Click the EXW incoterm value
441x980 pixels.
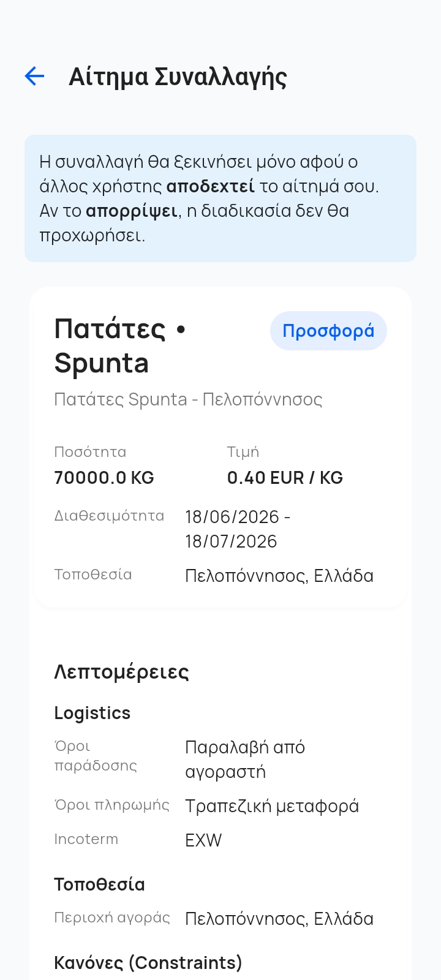(x=203, y=840)
